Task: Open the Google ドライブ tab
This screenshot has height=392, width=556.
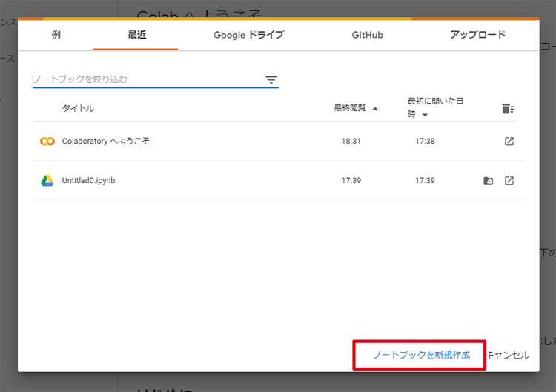Action: (248, 35)
